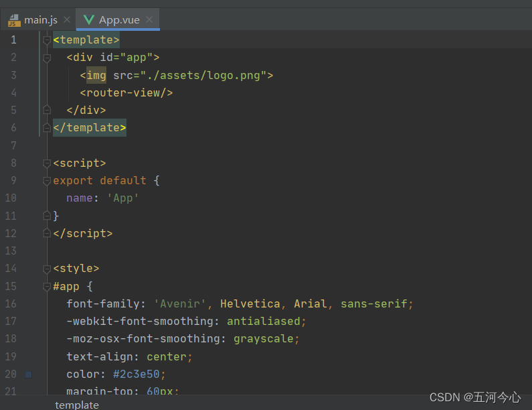
Task: Click the fold end marker at line 5
Action: coord(47,110)
